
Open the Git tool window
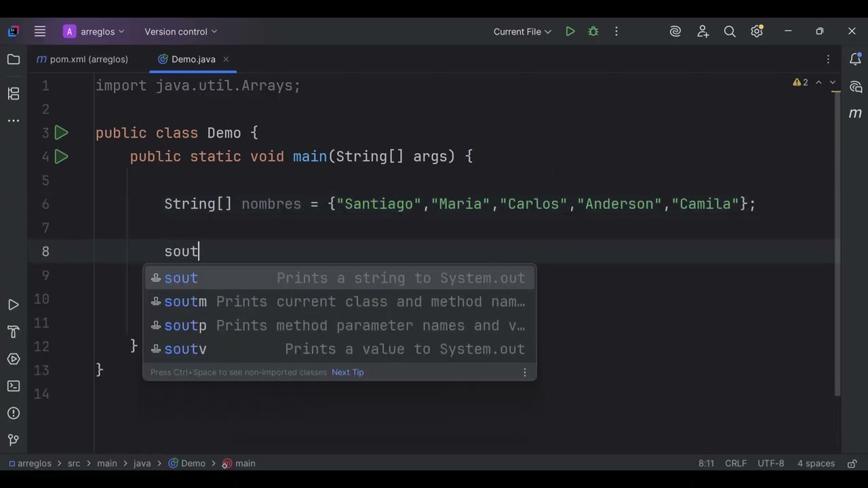14,441
